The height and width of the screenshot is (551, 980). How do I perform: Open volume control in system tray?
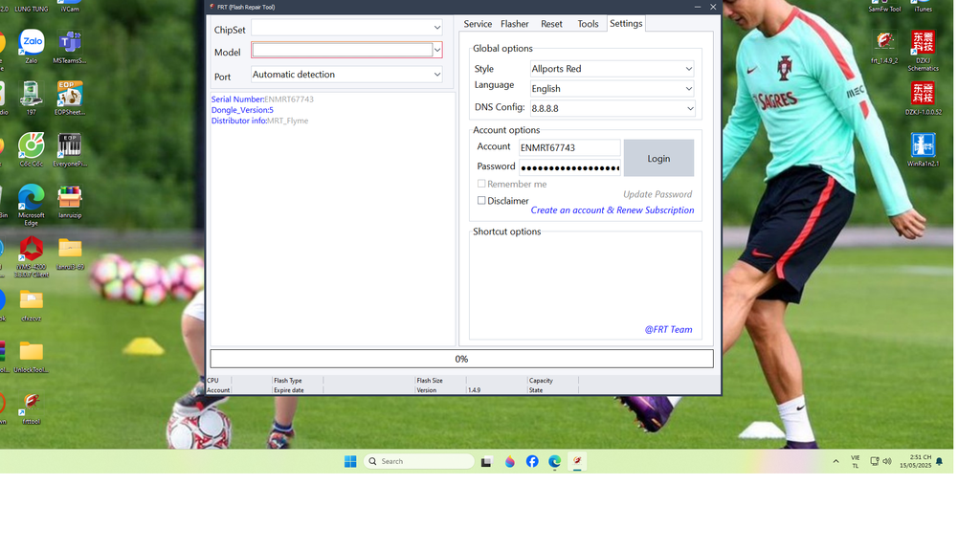[x=887, y=461]
